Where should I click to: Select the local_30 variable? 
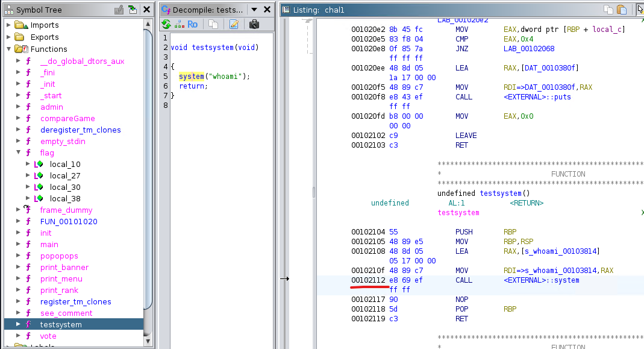point(65,187)
